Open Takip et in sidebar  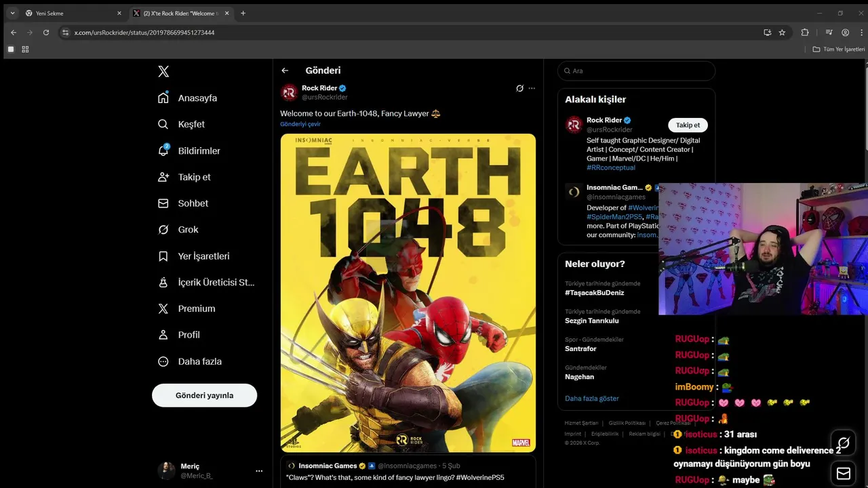(184, 177)
